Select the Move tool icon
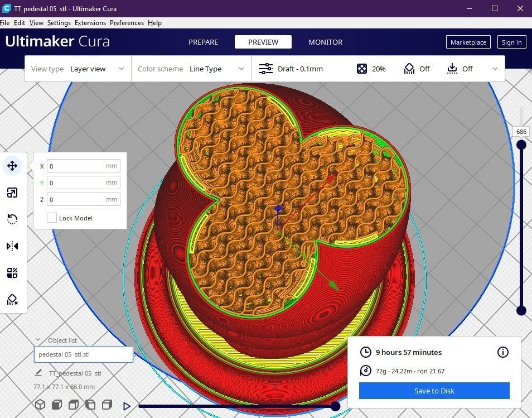 coord(12,166)
